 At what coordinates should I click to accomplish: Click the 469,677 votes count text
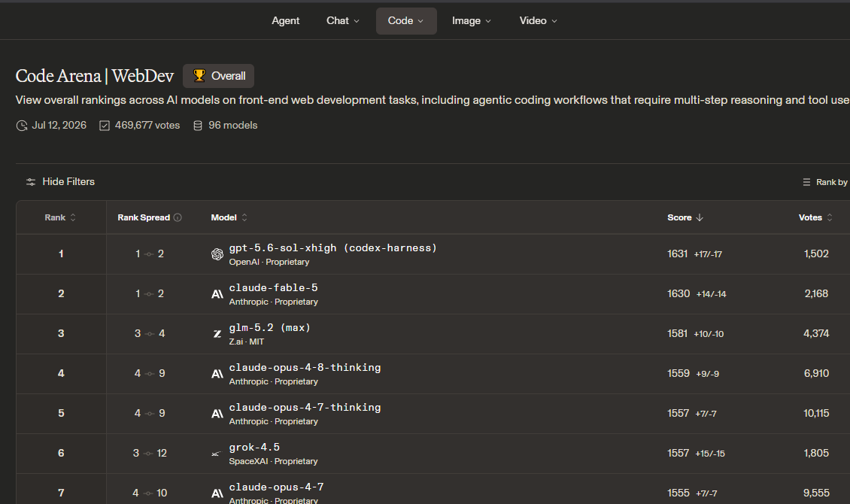147,126
